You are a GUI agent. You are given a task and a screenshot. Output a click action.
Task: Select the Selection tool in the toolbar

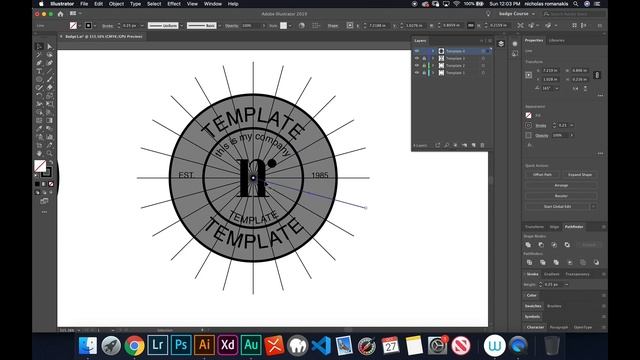point(39,47)
